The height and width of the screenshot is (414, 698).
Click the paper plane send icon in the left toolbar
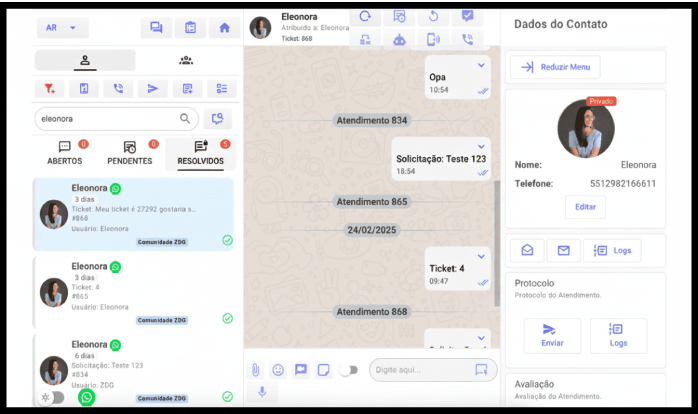tap(152, 89)
